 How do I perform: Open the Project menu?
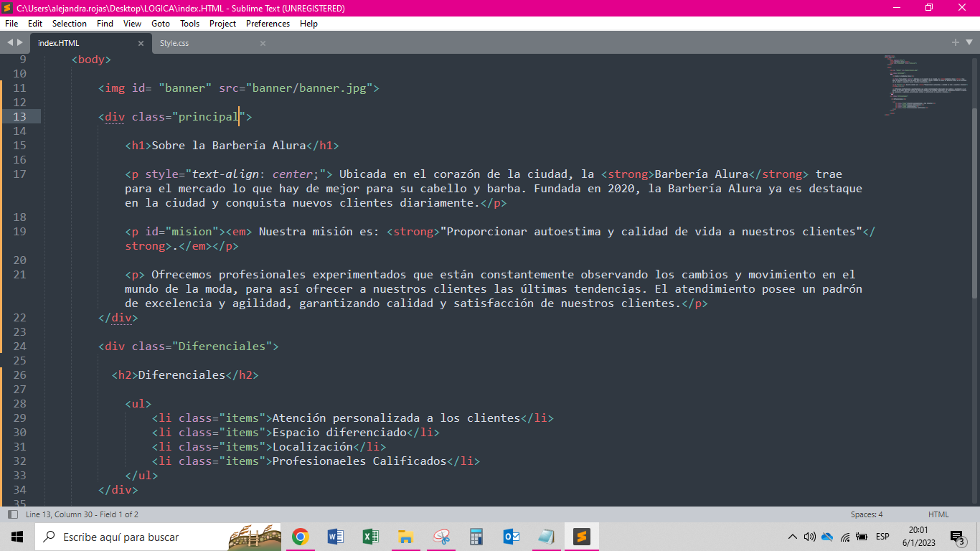coord(223,24)
